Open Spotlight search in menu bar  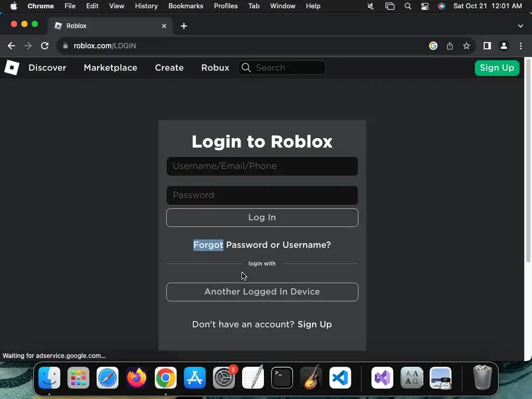click(x=408, y=6)
